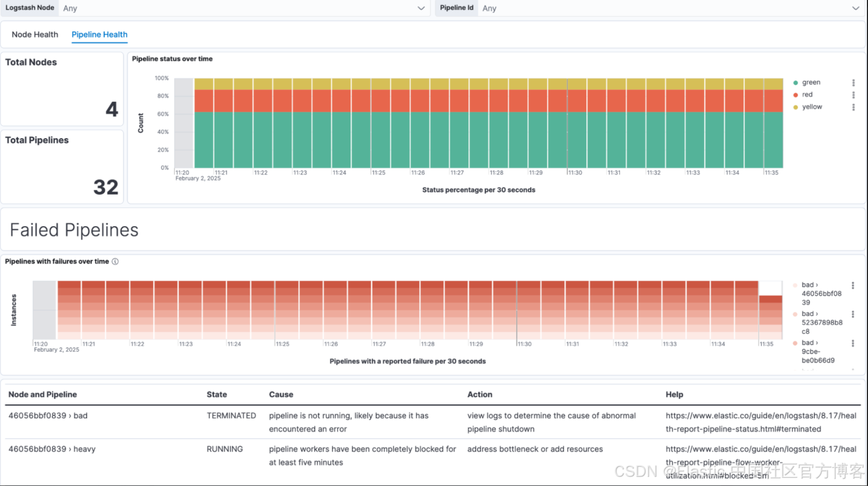This screenshot has width=868, height=486.
Task: Click the green series color dot
Action: coord(796,83)
